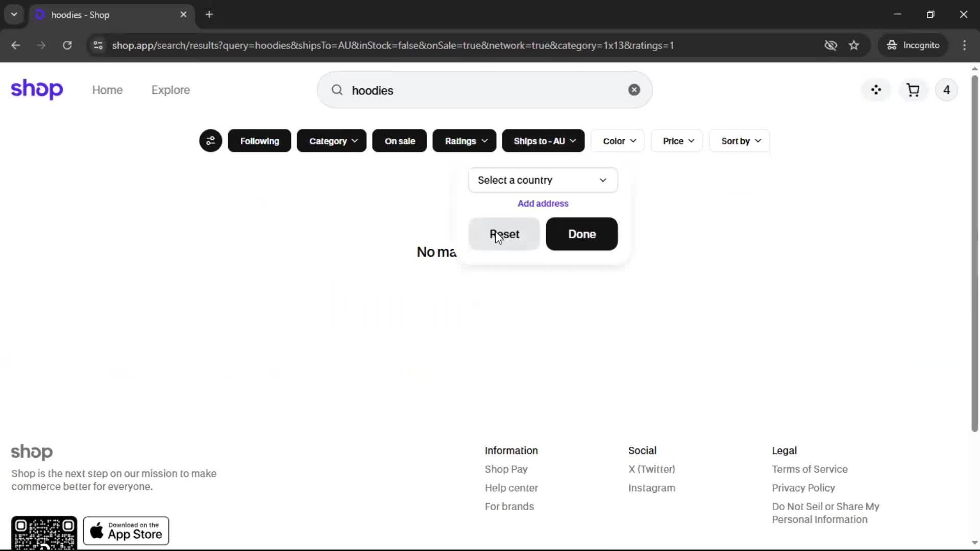Viewport: 980px width, 551px height.
Task: Clear the hoodies search text
Action: 634,90
